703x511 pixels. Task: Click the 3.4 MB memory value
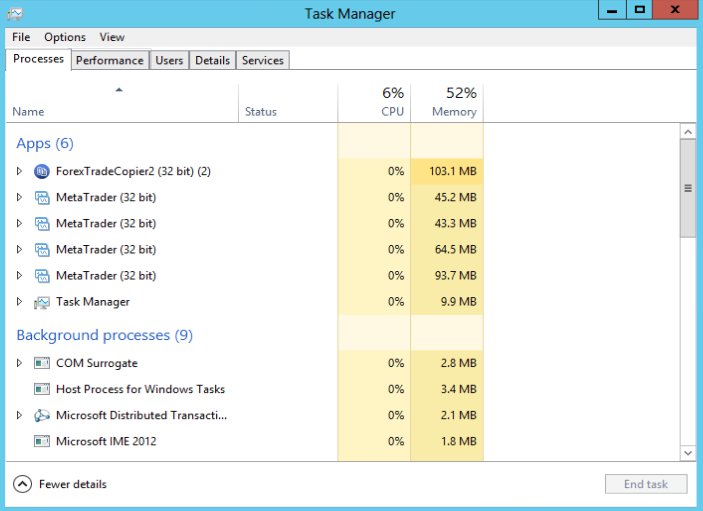pyautogui.click(x=458, y=389)
